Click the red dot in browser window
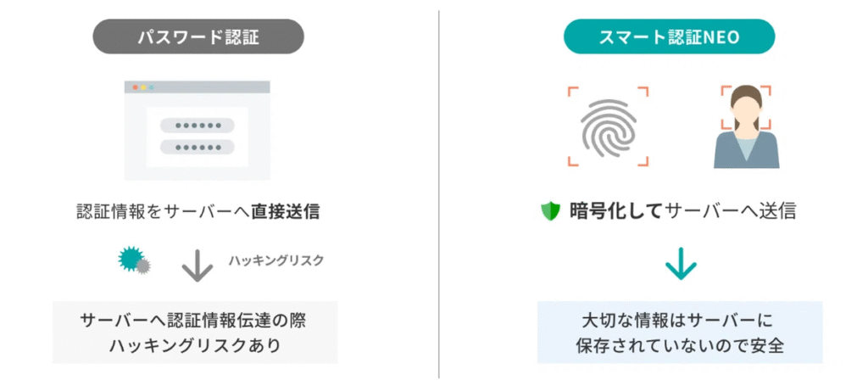Viewport: 868px width, 386px height. tap(135, 87)
